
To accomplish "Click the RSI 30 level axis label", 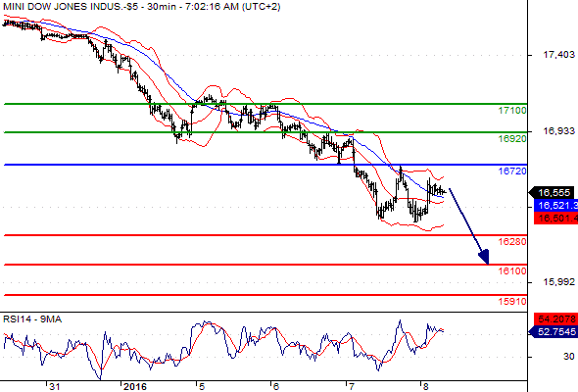I will pos(569,357).
